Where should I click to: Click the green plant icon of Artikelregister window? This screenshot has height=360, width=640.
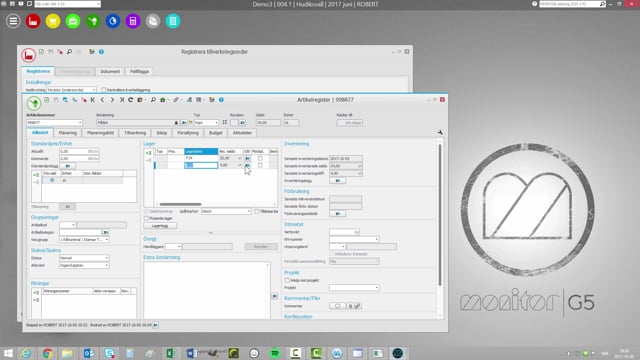(34, 103)
